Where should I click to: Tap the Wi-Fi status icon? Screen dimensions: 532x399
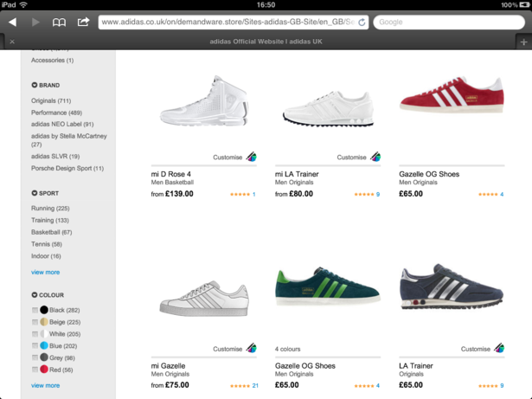[x=23, y=4]
